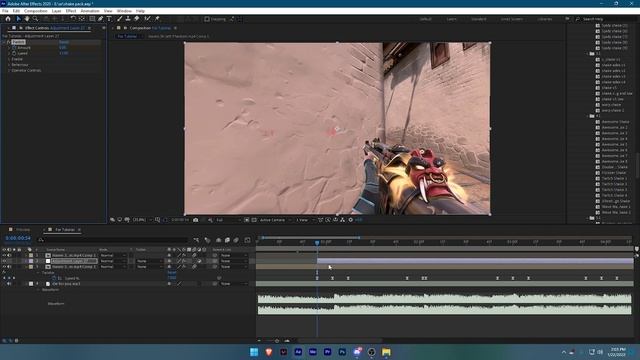Image resolution: width=640 pixels, height=360 pixels.
Task: Click the timeline layer search field
Action: point(112,240)
